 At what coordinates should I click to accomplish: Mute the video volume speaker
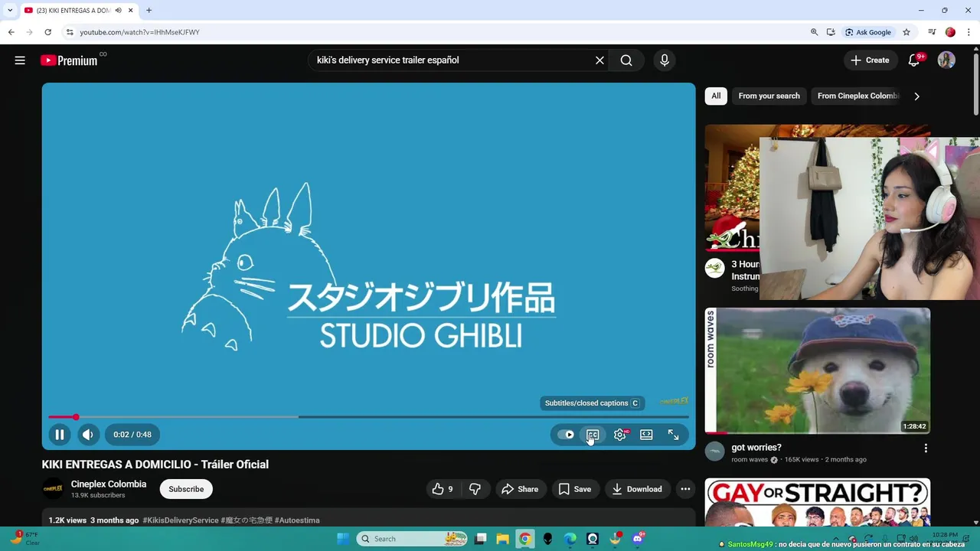88,435
